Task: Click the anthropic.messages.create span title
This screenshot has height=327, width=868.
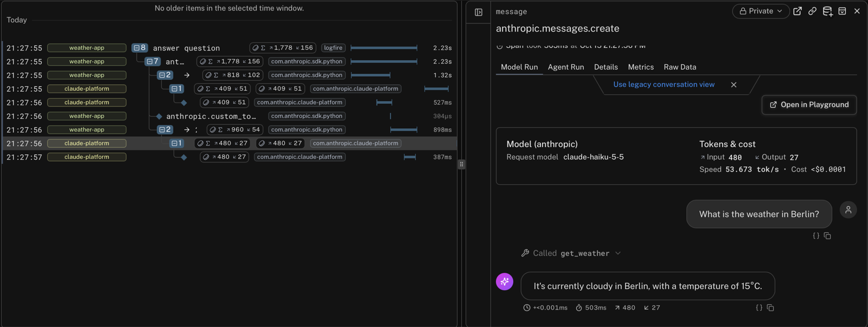Action: (557, 28)
